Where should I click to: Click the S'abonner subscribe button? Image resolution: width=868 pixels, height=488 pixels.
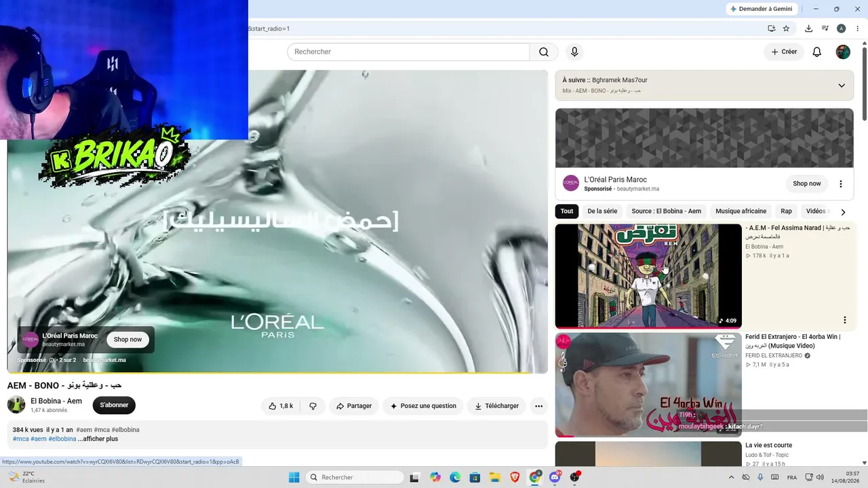[x=114, y=405]
